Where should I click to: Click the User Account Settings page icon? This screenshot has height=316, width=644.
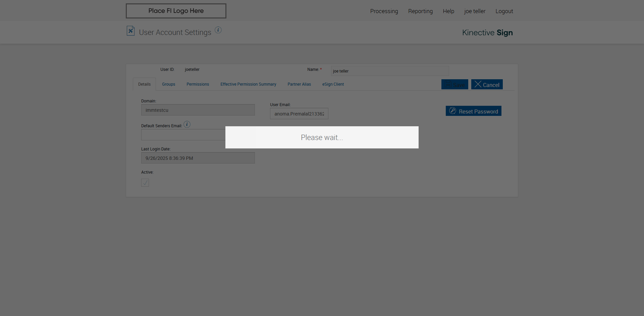coord(130,31)
